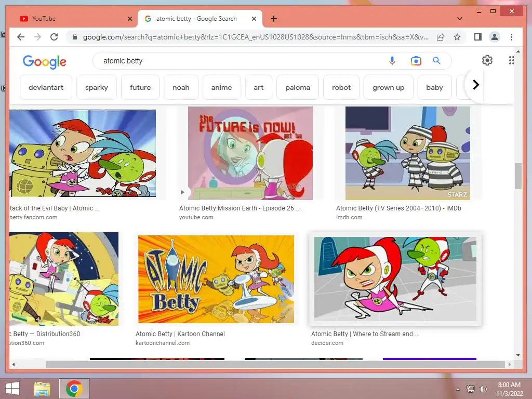This screenshot has width=532, height=399.
Task: Click the browser forward arrow
Action: [37, 37]
